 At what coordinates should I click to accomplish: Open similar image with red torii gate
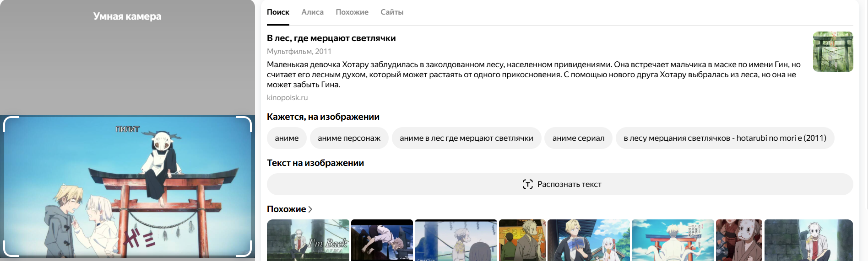tap(673, 240)
